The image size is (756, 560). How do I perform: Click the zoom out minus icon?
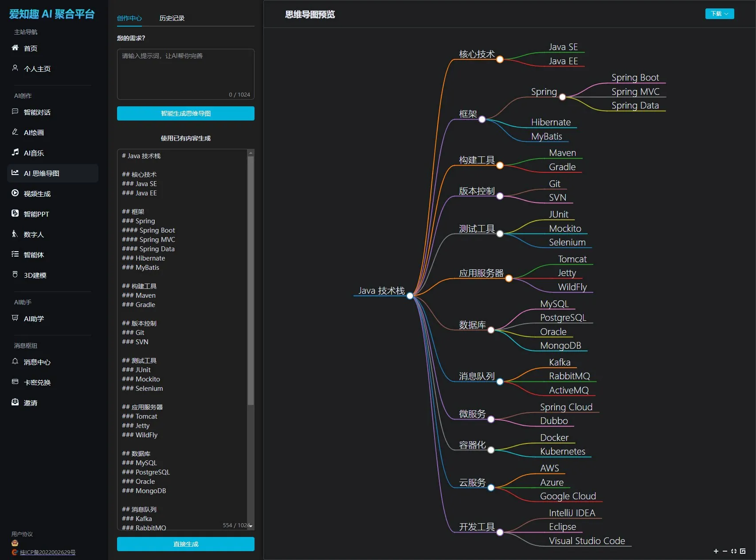[x=725, y=551]
